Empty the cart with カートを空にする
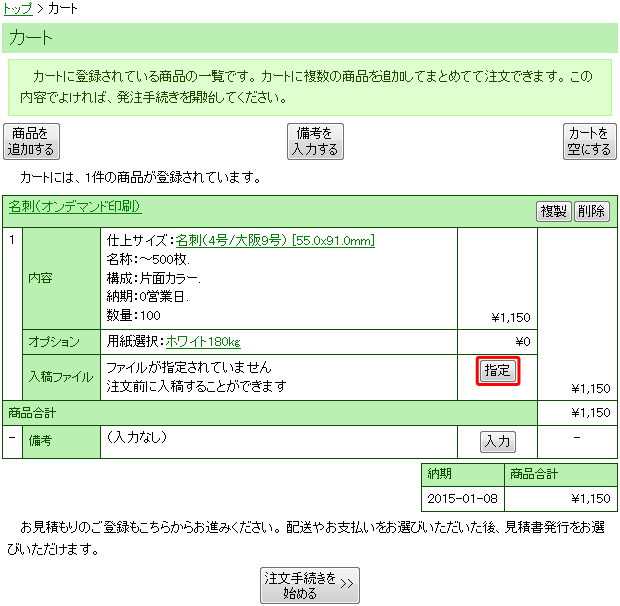 tap(589, 141)
